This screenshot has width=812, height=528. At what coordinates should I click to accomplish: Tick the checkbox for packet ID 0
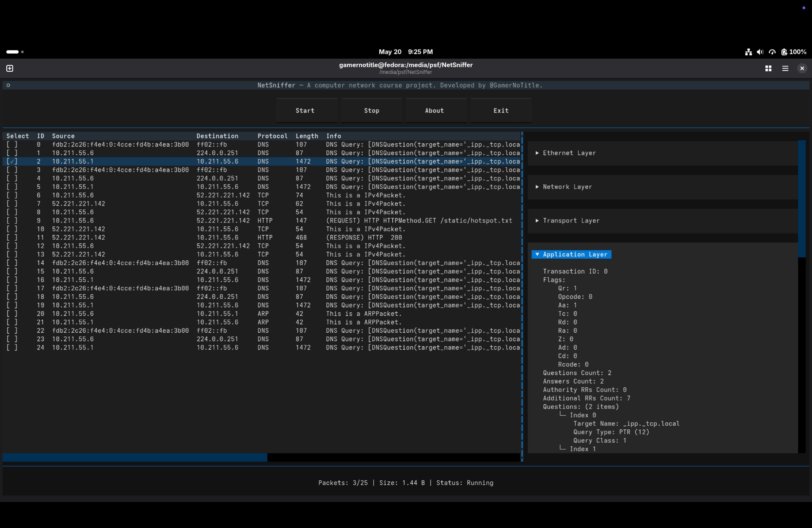pyautogui.click(x=12, y=145)
